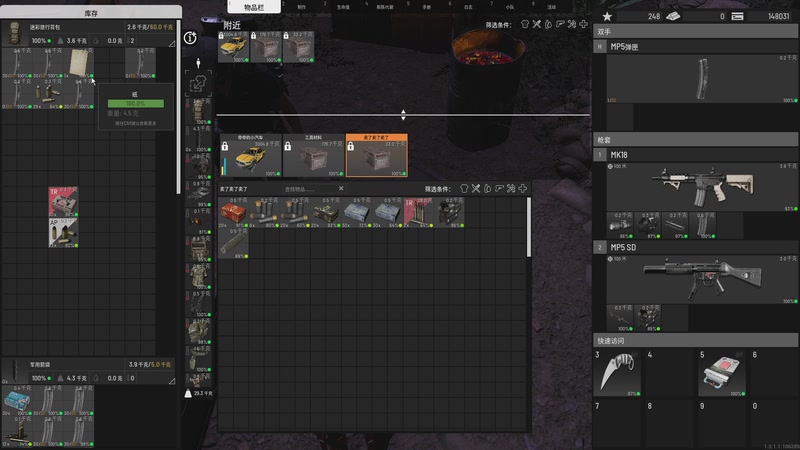The image size is (800, 450).
Task: Open the 制作 crafting tab
Action: point(302,7)
